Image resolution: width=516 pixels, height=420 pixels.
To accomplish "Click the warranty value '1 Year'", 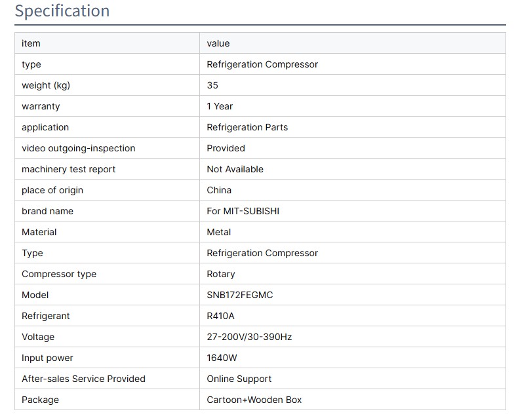I will (x=220, y=106).
